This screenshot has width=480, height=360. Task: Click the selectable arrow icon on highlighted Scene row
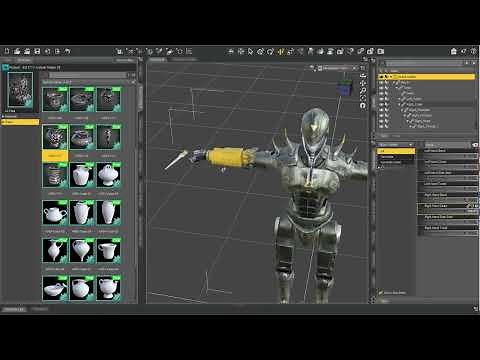pyautogui.click(x=386, y=77)
